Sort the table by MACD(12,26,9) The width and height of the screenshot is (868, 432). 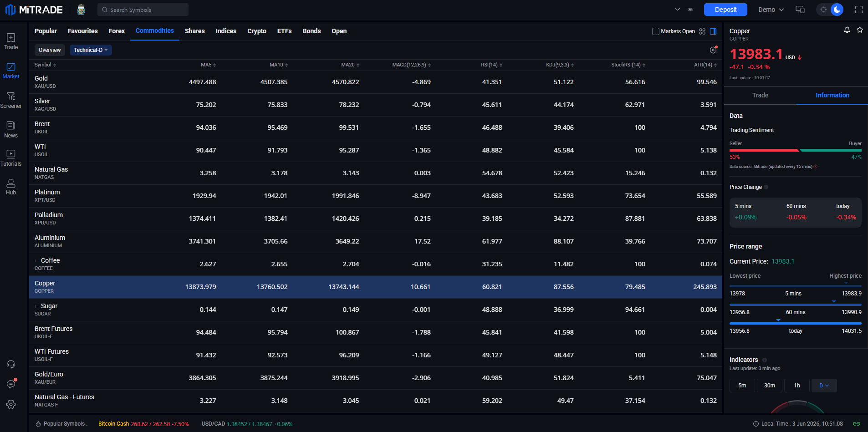tap(411, 65)
